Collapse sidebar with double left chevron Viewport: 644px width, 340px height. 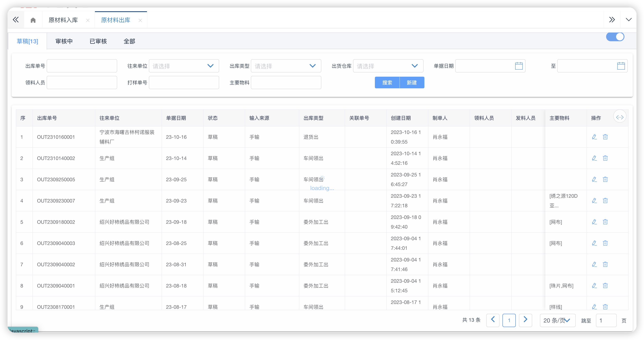[x=16, y=20]
